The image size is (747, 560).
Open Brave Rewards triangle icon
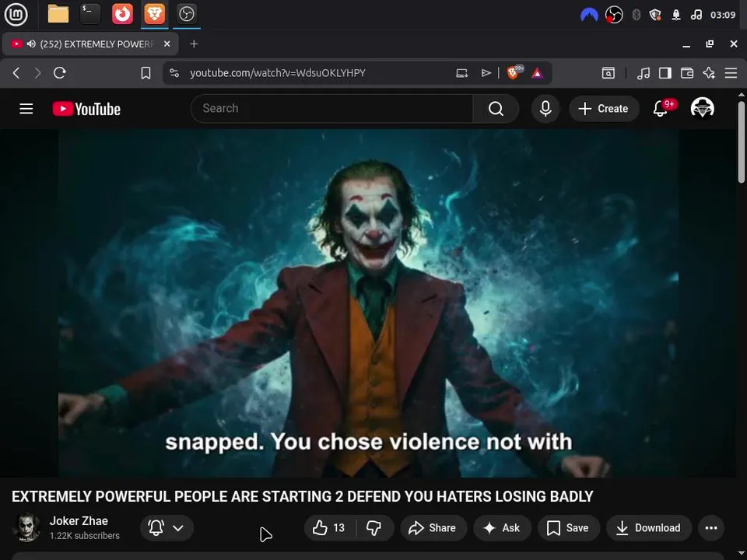pos(538,73)
